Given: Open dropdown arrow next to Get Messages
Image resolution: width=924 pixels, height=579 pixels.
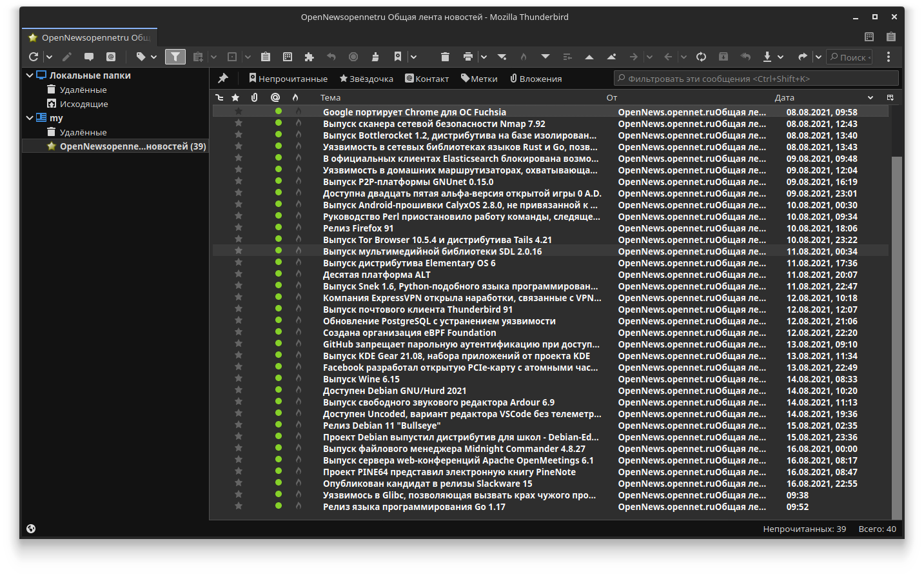Looking at the screenshot, I should pyautogui.click(x=49, y=57).
